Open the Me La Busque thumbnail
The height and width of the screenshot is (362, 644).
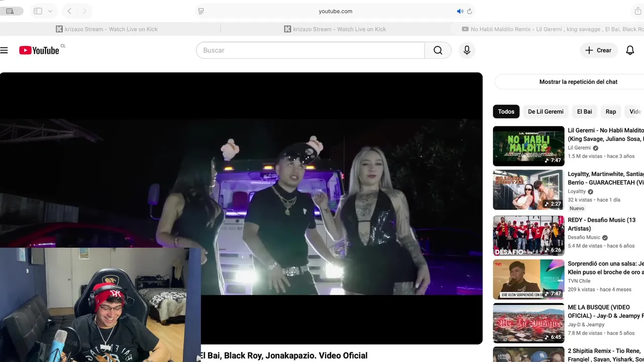tap(529, 323)
